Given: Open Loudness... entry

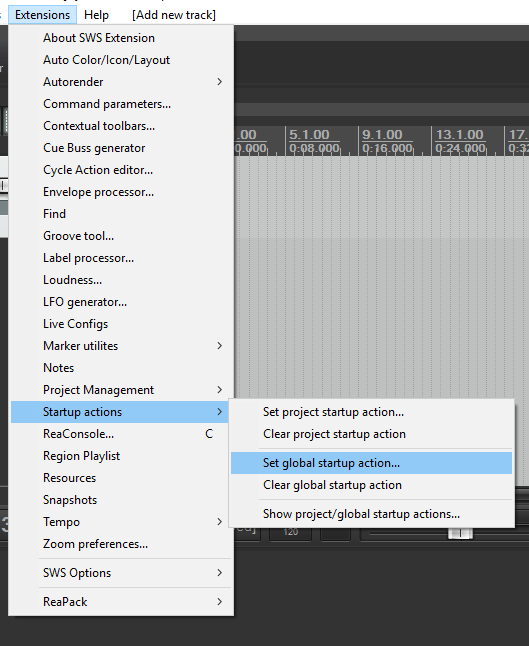Looking at the screenshot, I should (x=121, y=280).
